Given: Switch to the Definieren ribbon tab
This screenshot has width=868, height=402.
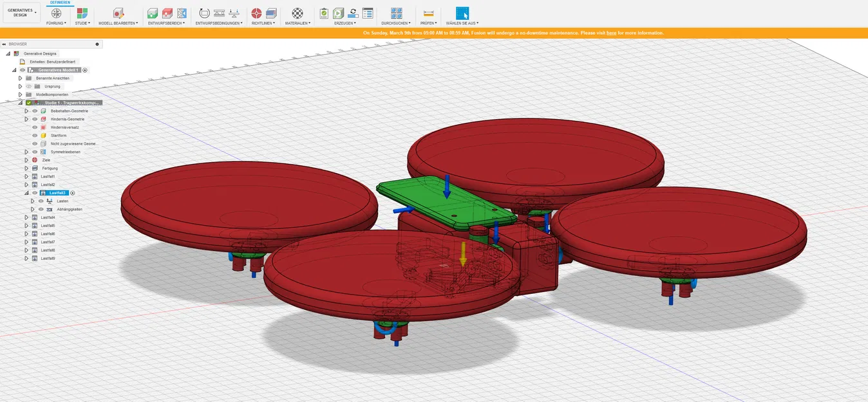Looking at the screenshot, I should click(x=60, y=3).
